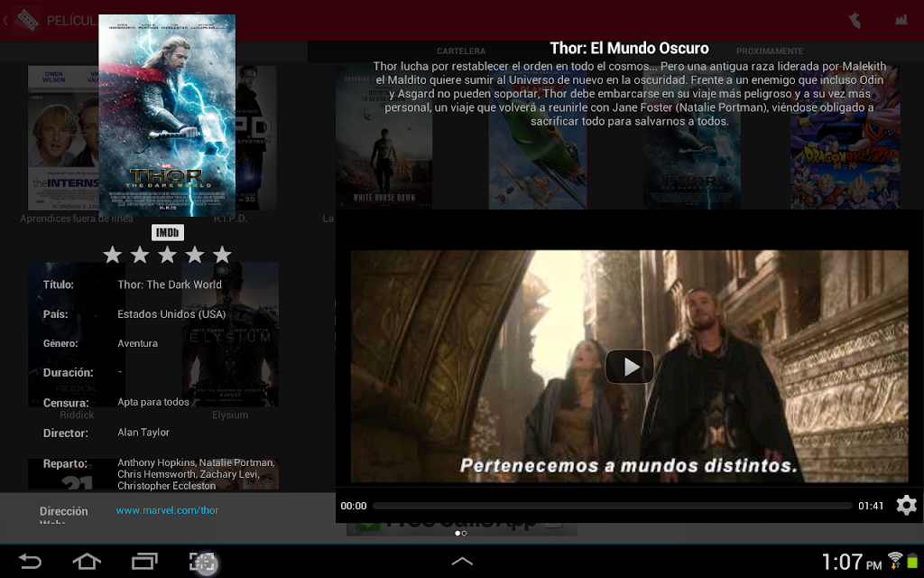Tap the second page indicator dot
This screenshot has width=924, height=578.
465,533
